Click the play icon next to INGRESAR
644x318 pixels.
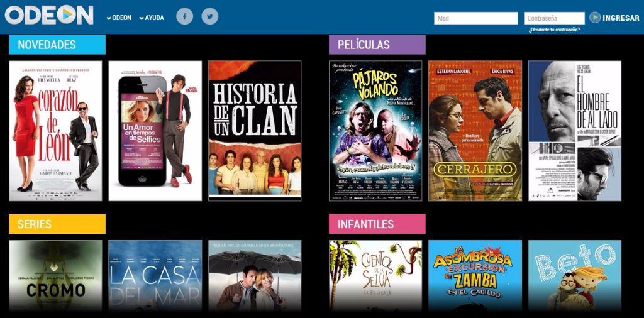(595, 17)
